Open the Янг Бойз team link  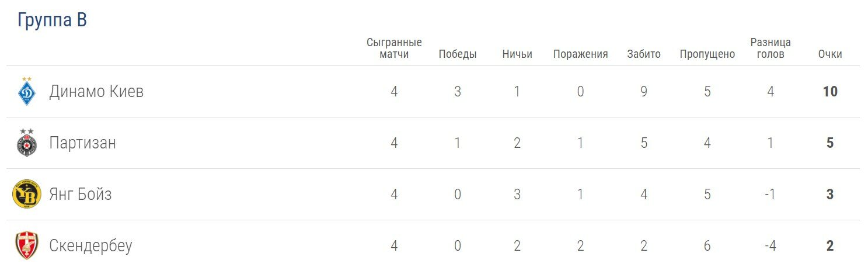coord(81,195)
